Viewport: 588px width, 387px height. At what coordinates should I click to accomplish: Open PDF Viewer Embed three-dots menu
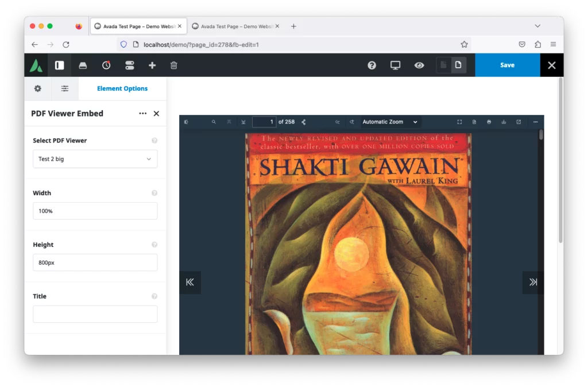click(142, 113)
